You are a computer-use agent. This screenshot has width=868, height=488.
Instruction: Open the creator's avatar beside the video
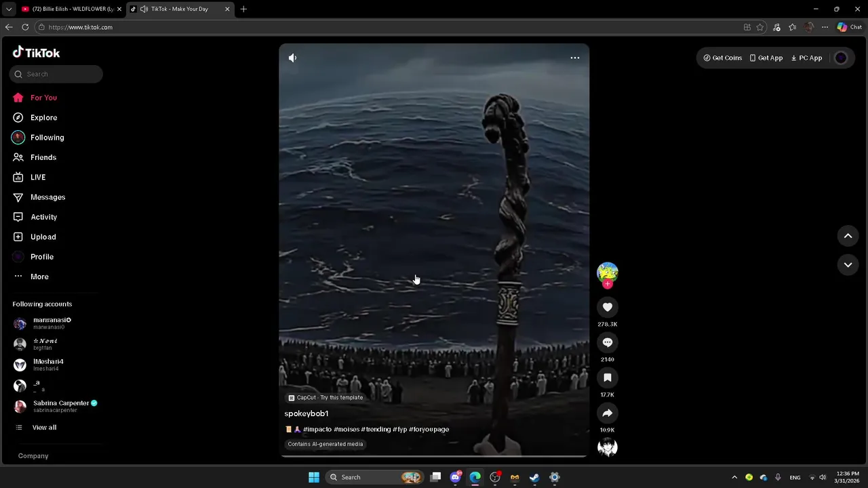tap(608, 272)
